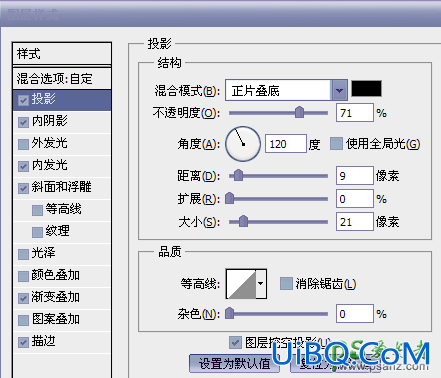
Task: Click the 大小 size slider handle
Action: point(243,221)
